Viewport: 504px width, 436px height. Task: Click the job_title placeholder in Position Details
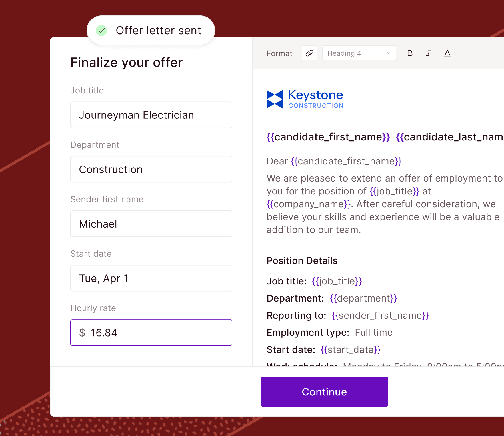(x=337, y=281)
